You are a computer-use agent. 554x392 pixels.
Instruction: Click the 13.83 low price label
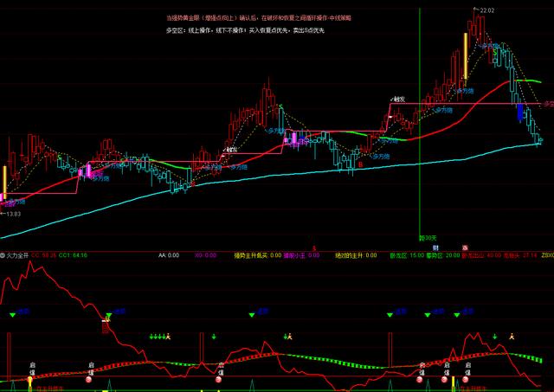pos(11,213)
